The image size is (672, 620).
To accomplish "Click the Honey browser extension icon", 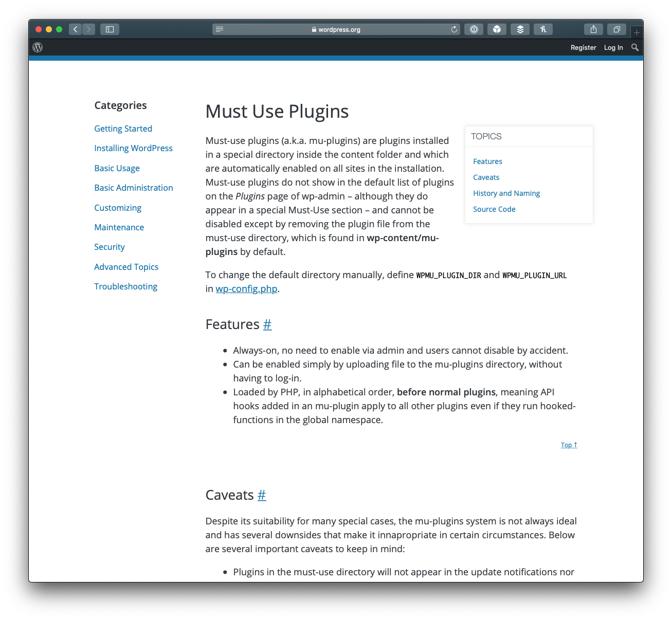I will (x=543, y=29).
